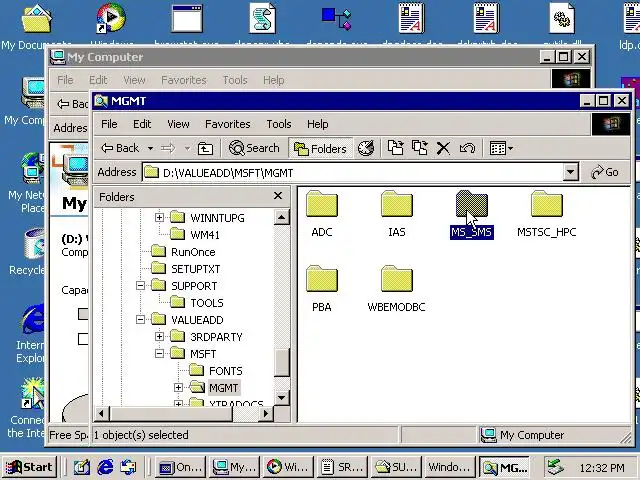The image size is (640, 480).
Task: Select the MSTSC_HPC folder
Action: (x=547, y=215)
